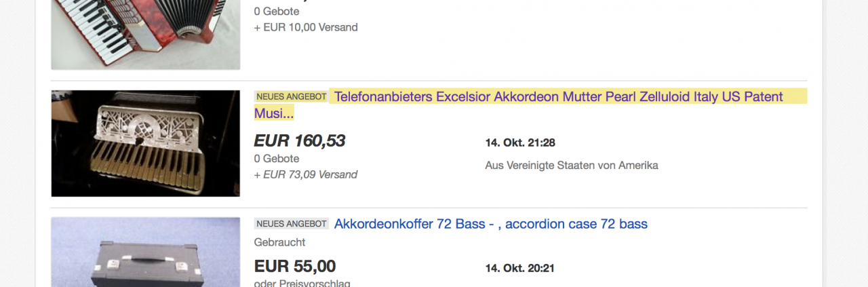This screenshot has width=868, height=287.
Task: Click 0 Gebote above EUR 10,00 Versand
Action: click(277, 12)
